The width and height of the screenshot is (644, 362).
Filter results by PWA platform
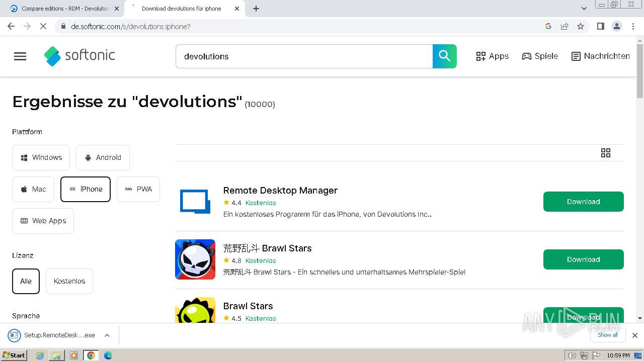click(138, 189)
